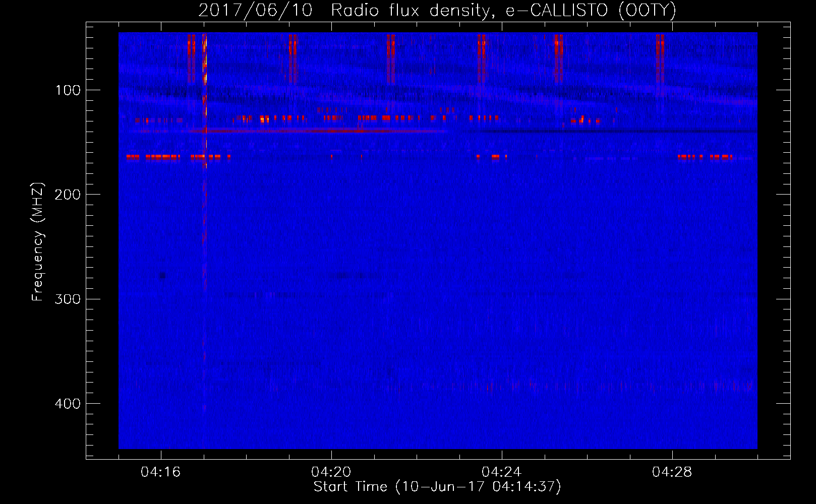The height and width of the screenshot is (504, 816).
Task: Click the '400' frequency axis label
Action: (x=68, y=404)
